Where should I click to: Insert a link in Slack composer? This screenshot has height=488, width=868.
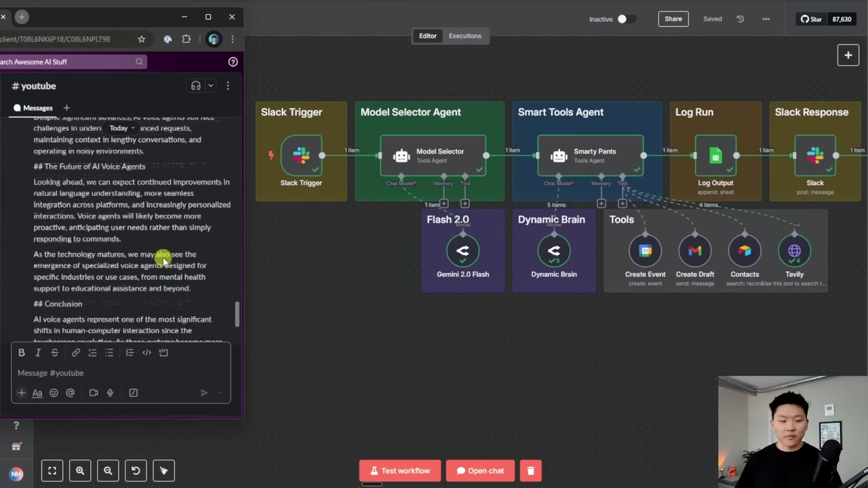tap(76, 352)
